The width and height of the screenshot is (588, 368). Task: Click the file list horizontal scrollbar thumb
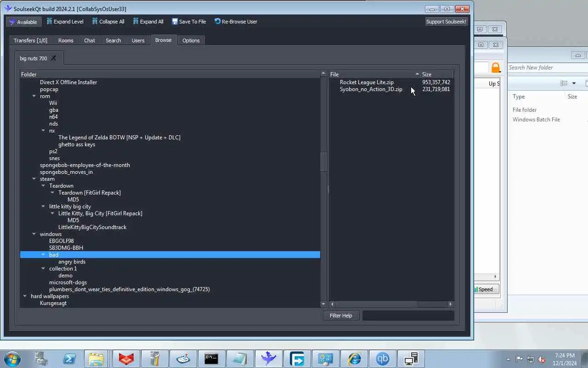(x=376, y=304)
